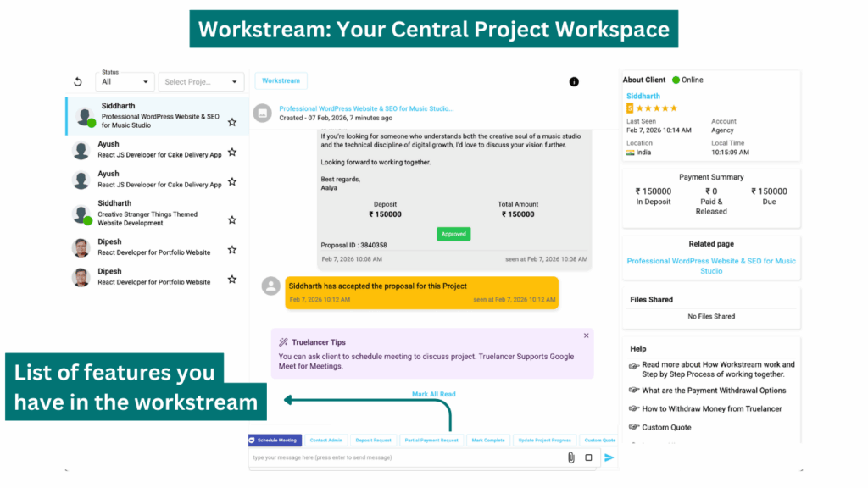Click the paperclip attachment icon
This screenshot has height=488, width=868.
coord(570,457)
